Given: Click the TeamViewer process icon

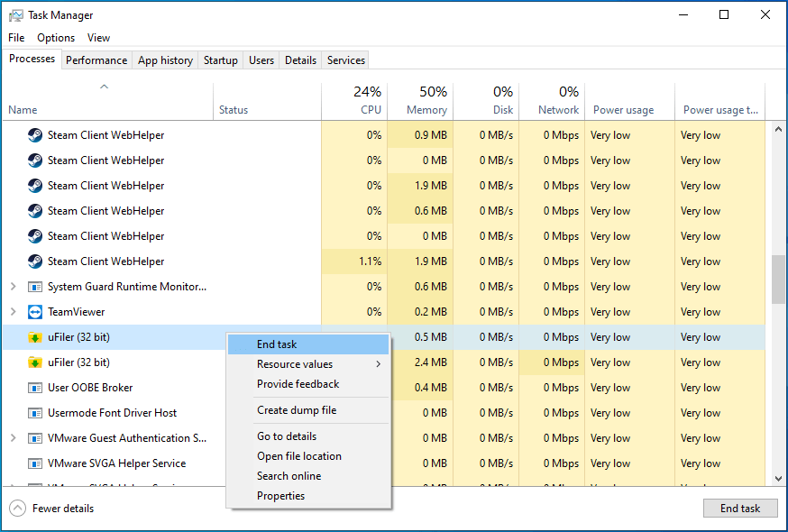Looking at the screenshot, I should point(35,312).
